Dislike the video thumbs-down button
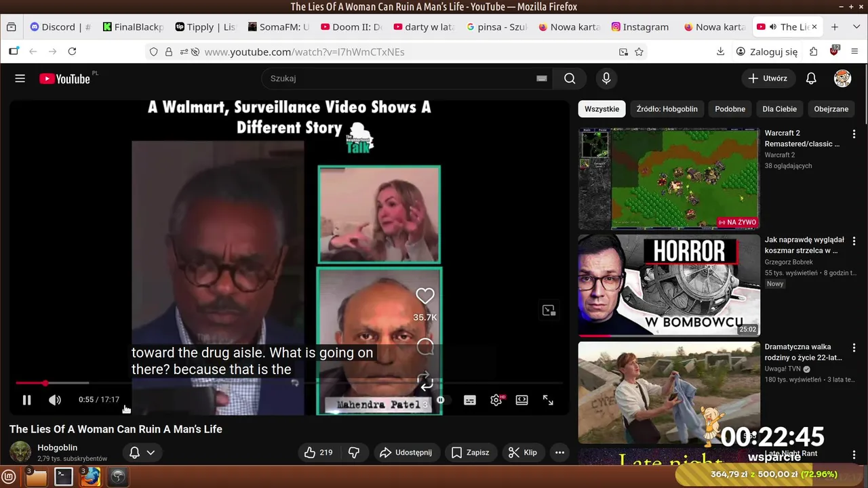This screenshot has height=488, width=868. pos(354,453)
